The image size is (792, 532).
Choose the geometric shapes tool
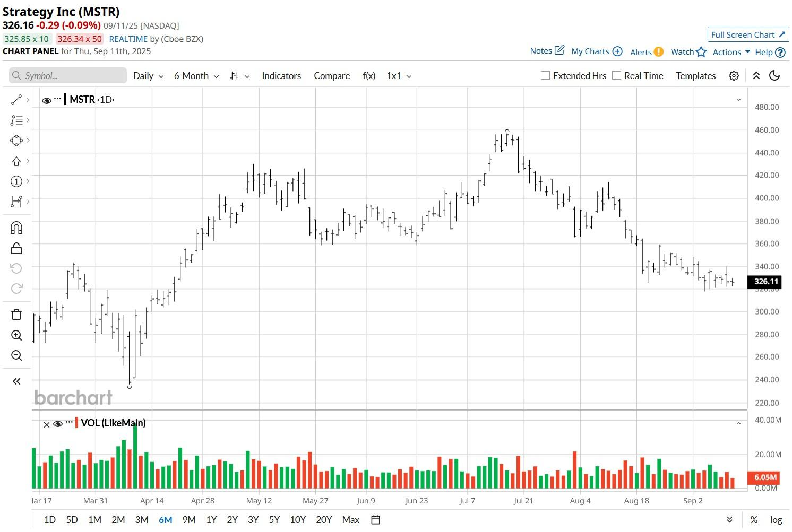pos(16,141)
